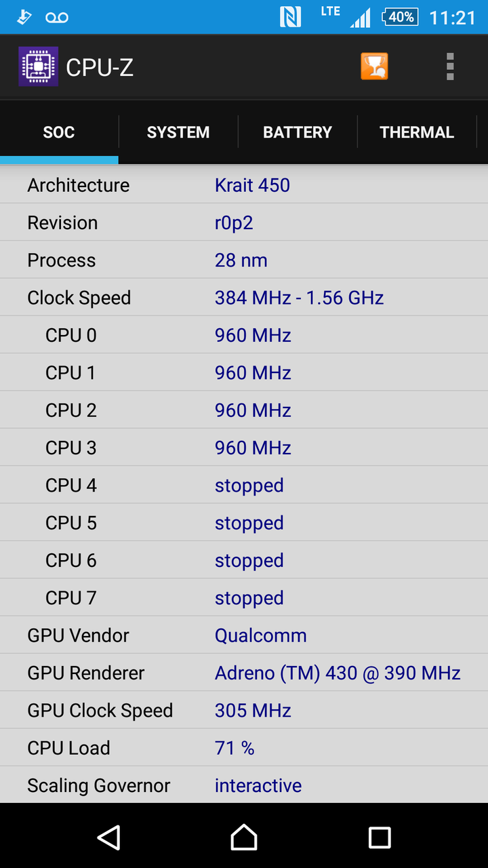Image resolution: width=488 pixels, height=868 pixels.
Task: Tap the battery 40% status icon
Action: coord(400,17)
